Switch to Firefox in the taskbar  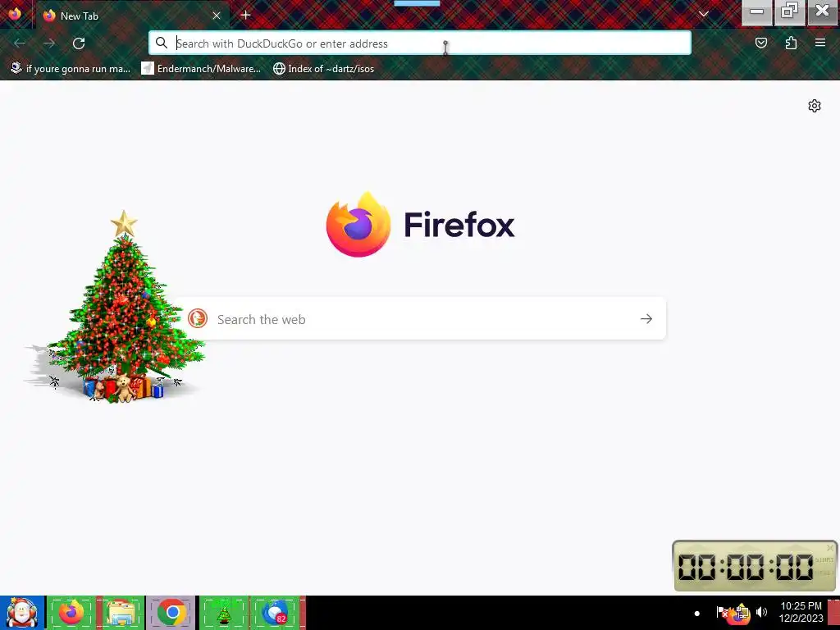point(71,613)
